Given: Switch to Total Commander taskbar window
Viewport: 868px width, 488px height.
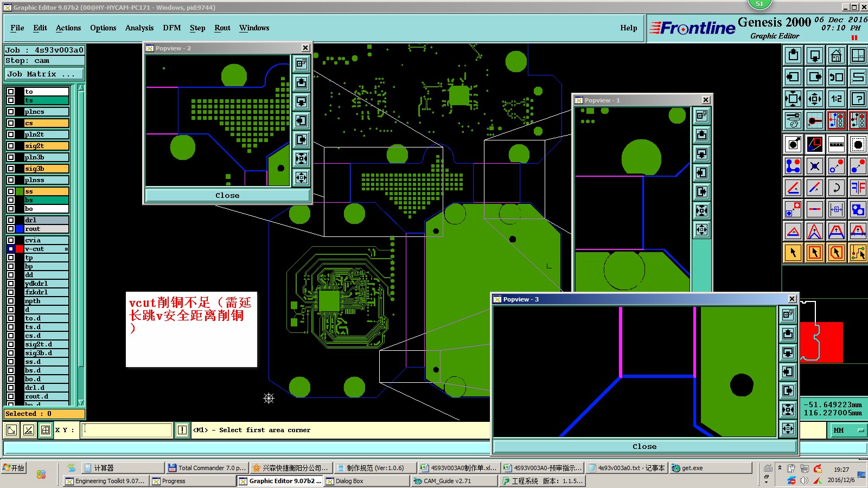Looking at the screenshot, I should (207, 468).
